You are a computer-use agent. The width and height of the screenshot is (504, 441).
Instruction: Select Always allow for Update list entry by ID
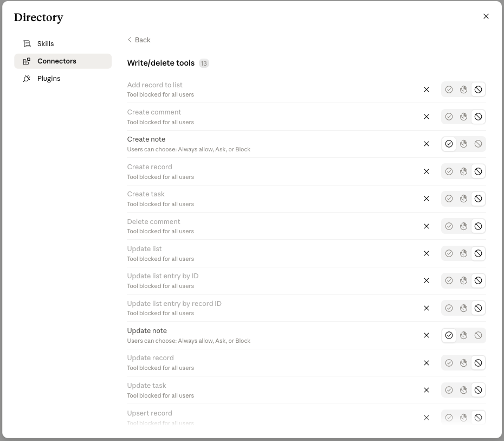tap(449, 280)
